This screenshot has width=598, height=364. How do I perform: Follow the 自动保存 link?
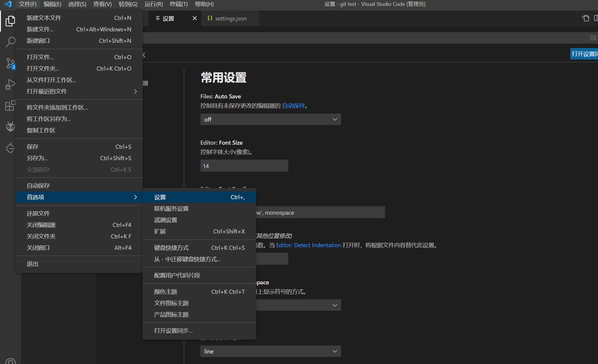click(x=293, y=106)
